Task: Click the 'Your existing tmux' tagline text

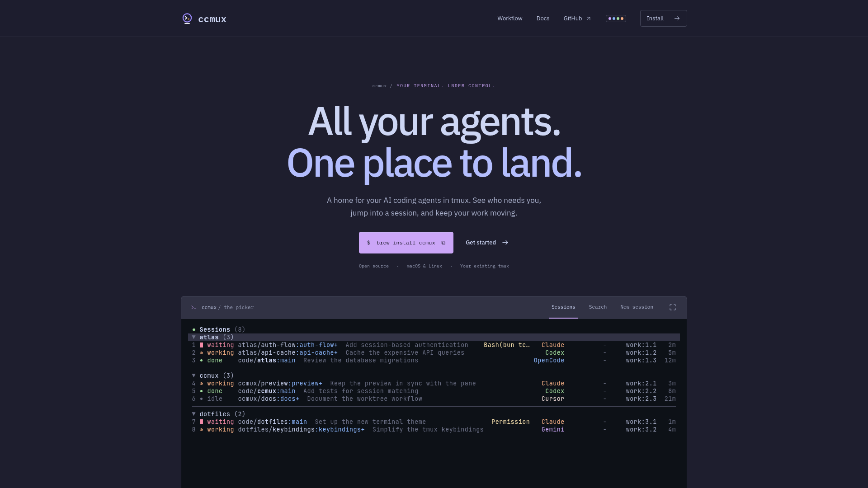Action: (485, 266)
